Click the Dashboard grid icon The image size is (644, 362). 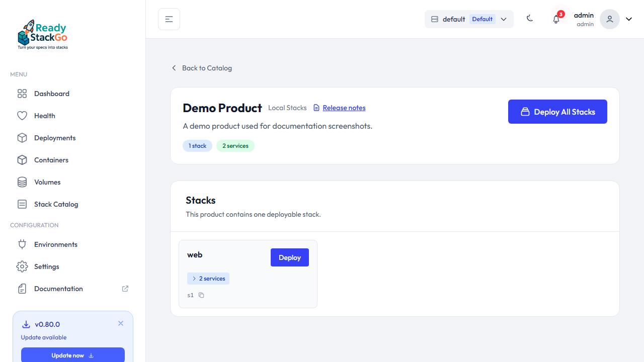[x=22, y=94]
